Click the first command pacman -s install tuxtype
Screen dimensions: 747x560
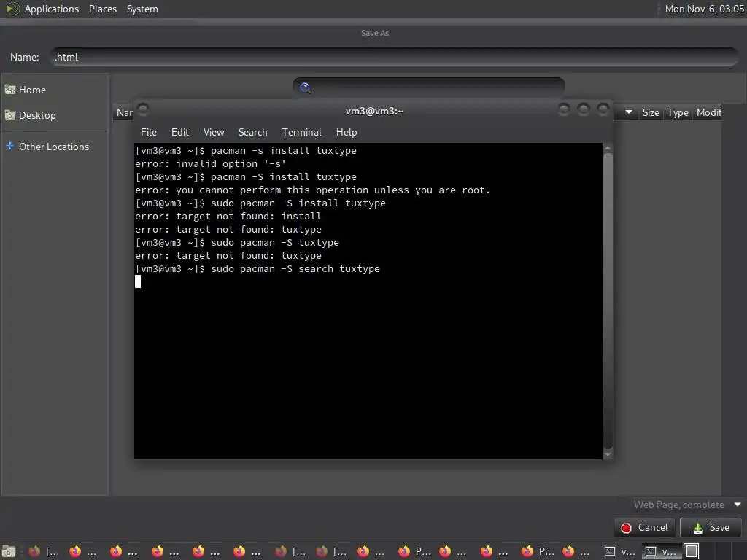click(x=284, y=150)
